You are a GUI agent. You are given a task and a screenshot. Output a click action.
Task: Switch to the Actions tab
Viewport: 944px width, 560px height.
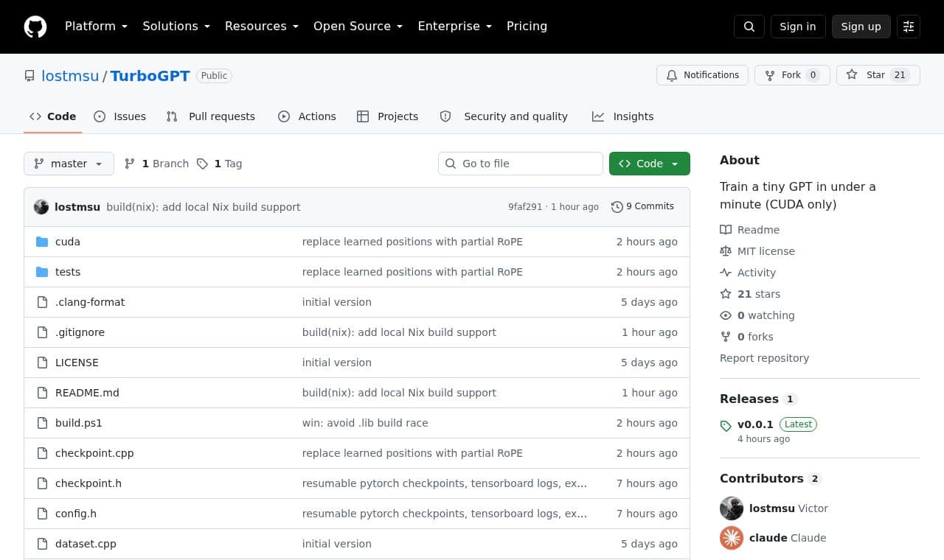pyautogui.click(x=307, y=116)
